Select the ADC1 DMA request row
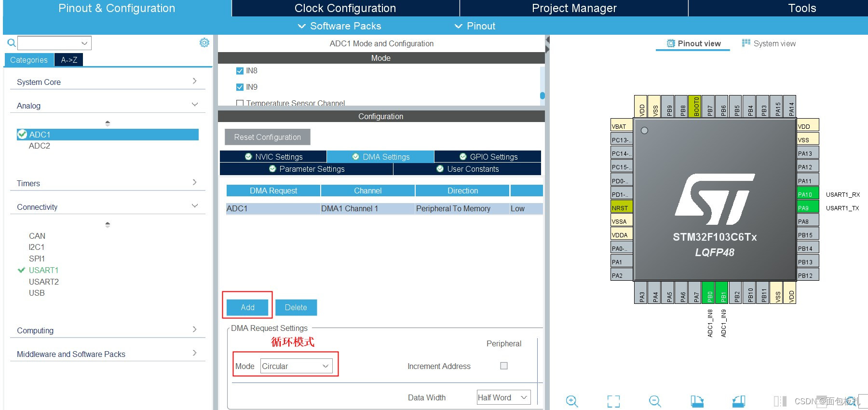The height and width of the screenshot is (410, 868). point(384,208)
